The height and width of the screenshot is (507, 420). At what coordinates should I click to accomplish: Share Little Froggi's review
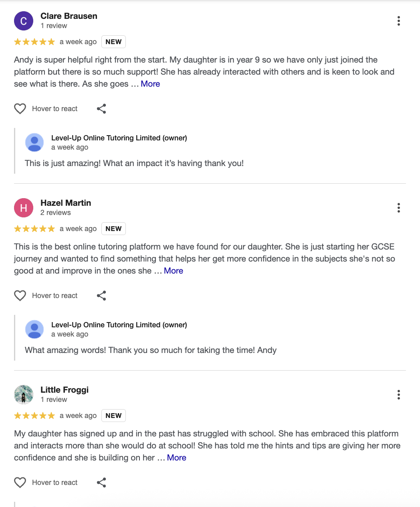tap(101, 483)
